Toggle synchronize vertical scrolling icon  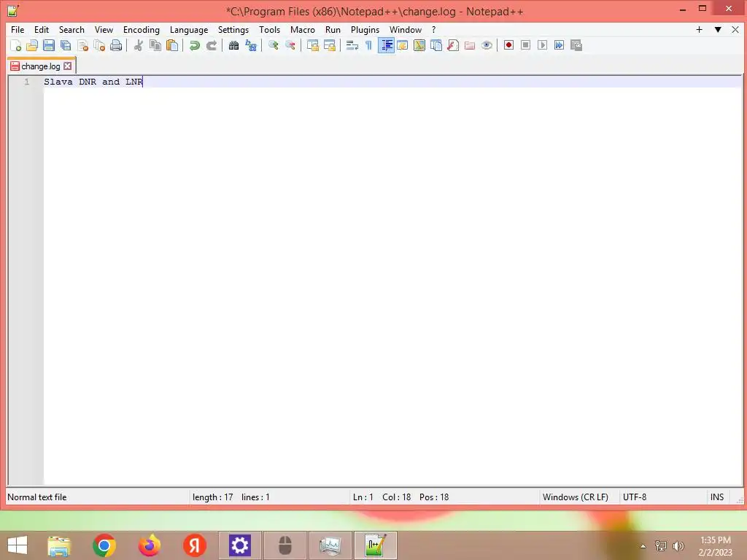coord(312,46)
